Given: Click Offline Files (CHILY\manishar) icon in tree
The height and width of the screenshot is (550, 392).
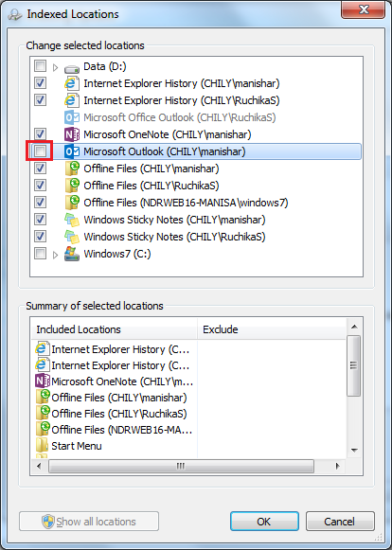Looking at the screenshot, I should [72, 169].
